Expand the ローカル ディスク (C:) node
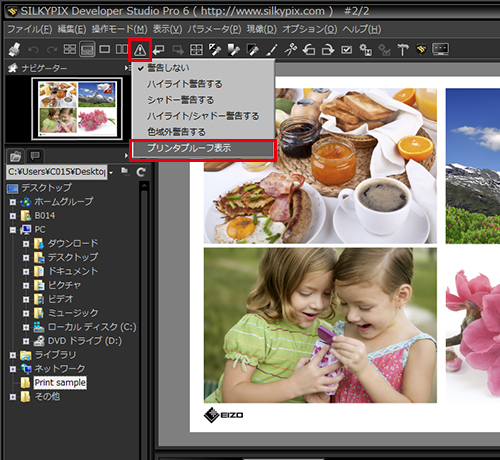The height and width of the screenshot is (460, 500). pyautogui.click(x=26, y=327)
